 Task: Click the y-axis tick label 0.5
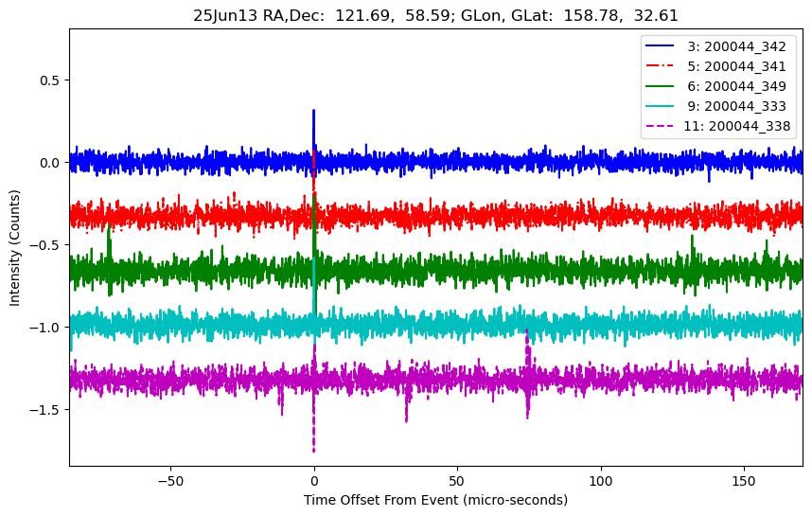coord(50,80)
